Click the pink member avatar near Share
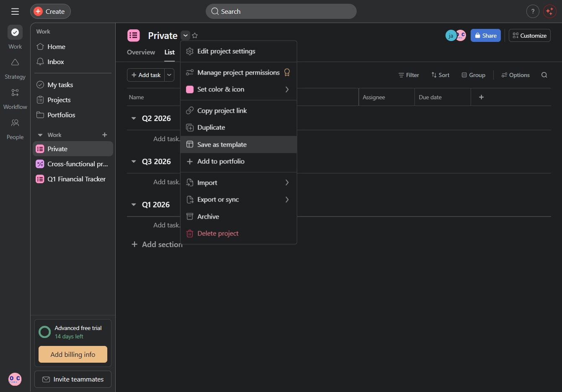This screenshot has width=562, height=392. (461, 36)
